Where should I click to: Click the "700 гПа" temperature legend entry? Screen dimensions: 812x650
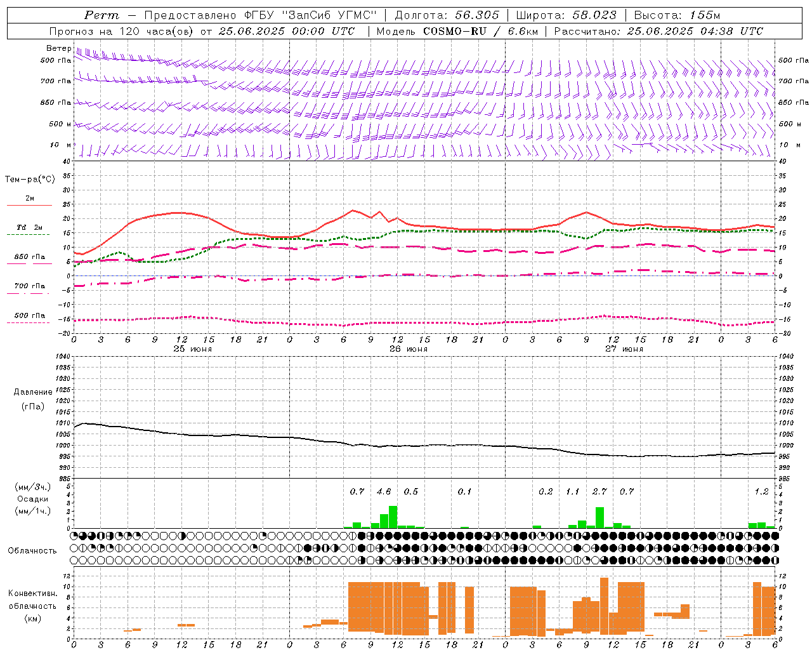point(30,286)
